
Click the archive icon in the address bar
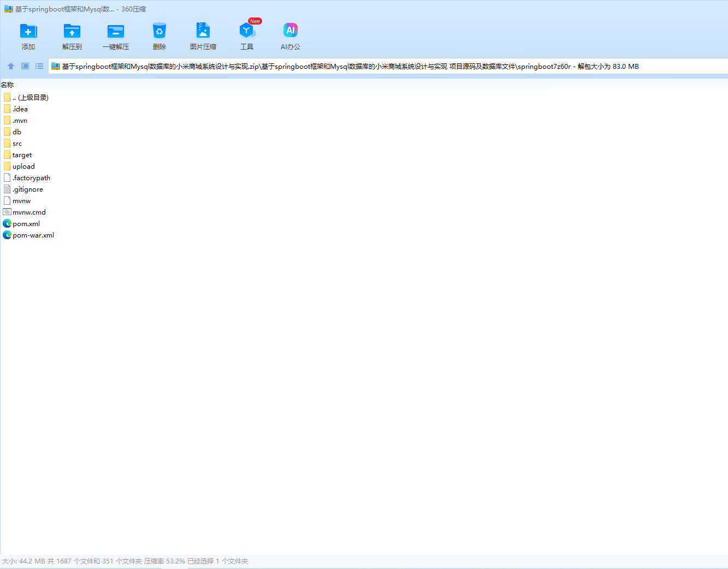click(x=55, y=66)
